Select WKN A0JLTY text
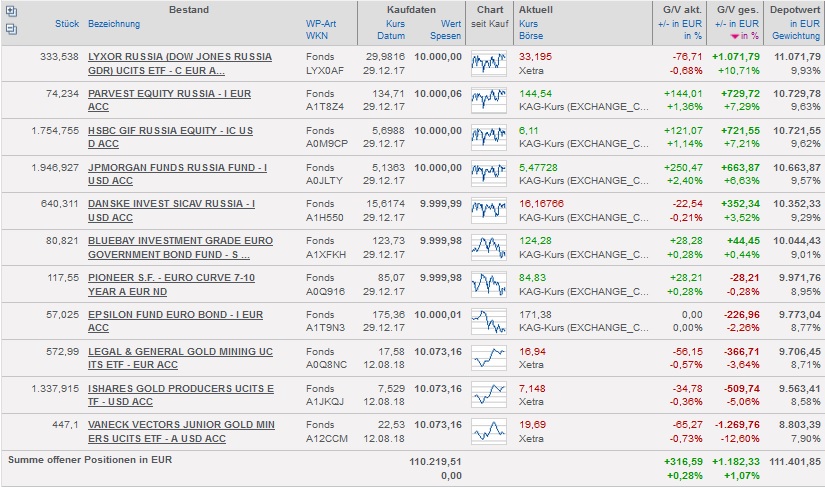The width and height of the screenshot is (825, 487). pos(324,180)
